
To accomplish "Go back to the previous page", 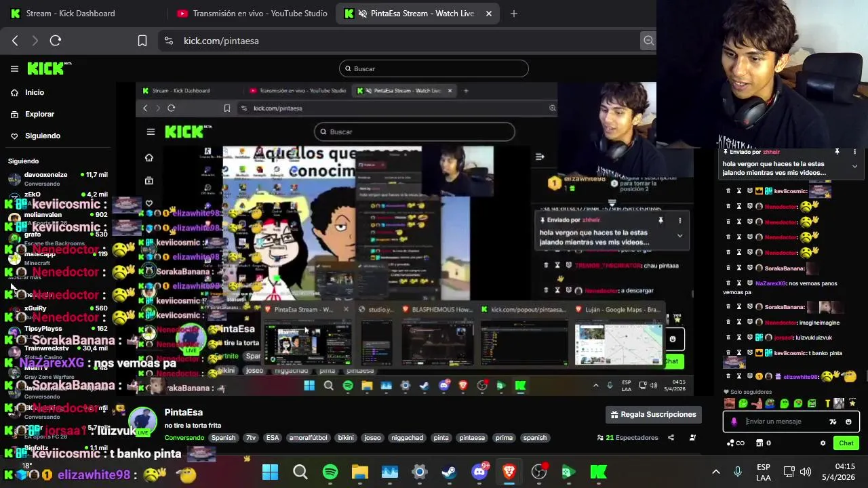I will point(15,41).
